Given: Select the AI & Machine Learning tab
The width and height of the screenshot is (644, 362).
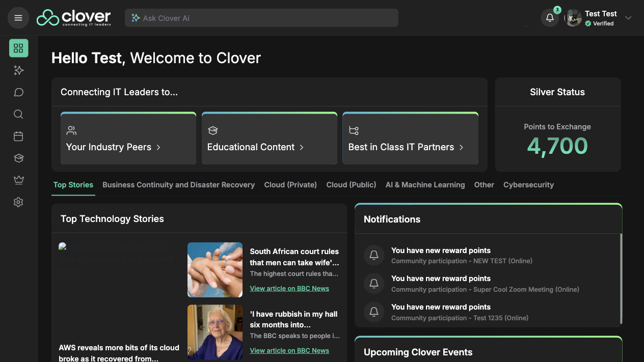Looking at the screenshot, I should (x=425, y=185).
